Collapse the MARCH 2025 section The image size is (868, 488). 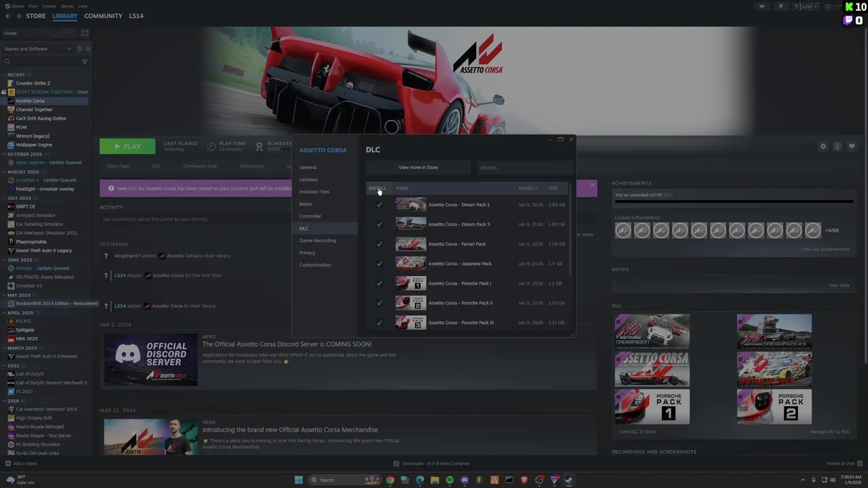(4, 348)
